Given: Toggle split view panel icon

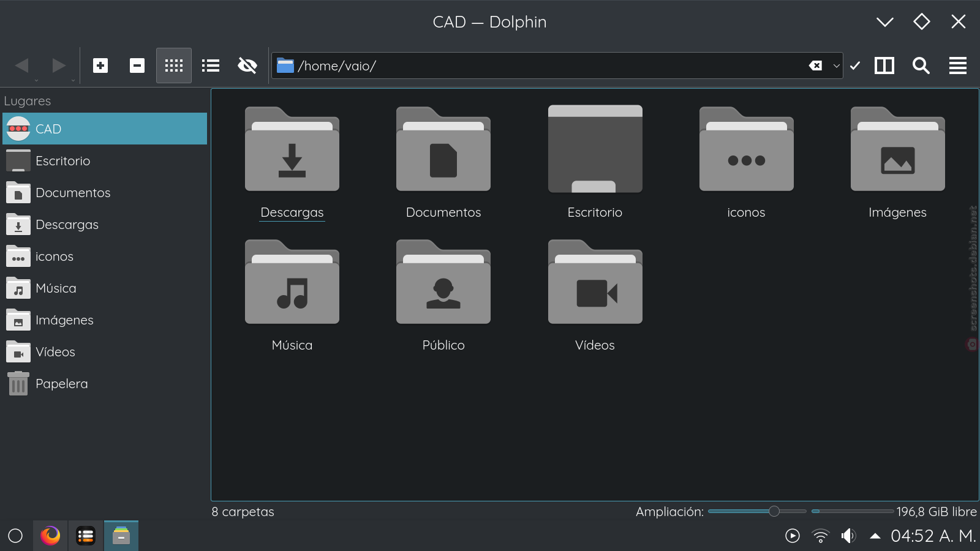Looking at the screenshot, I should (x=884, y=66).
